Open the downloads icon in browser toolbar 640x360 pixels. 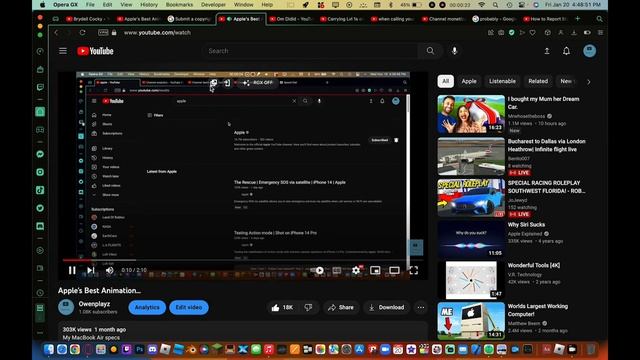click(574, 33)
